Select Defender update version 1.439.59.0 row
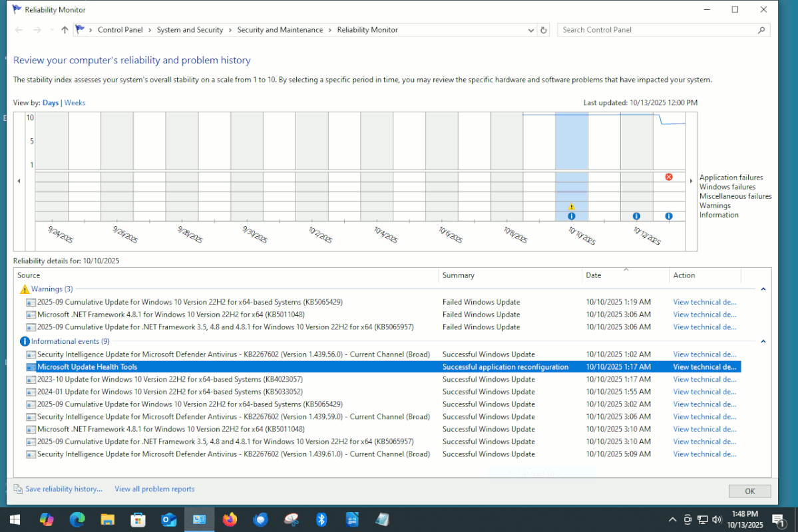The height and width of the screenshot is (532, 798). pos(383,416)
